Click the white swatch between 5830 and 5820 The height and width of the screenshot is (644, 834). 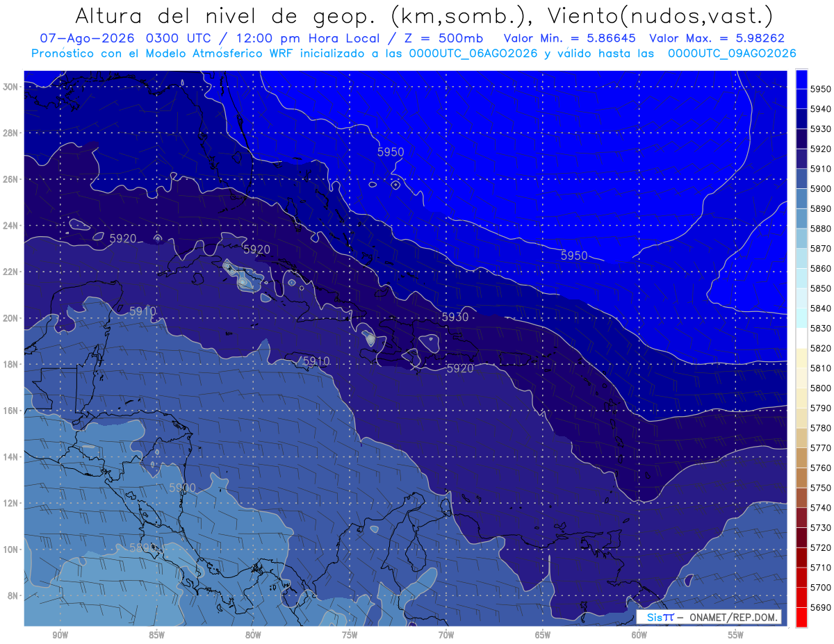[x=801, y=338]
